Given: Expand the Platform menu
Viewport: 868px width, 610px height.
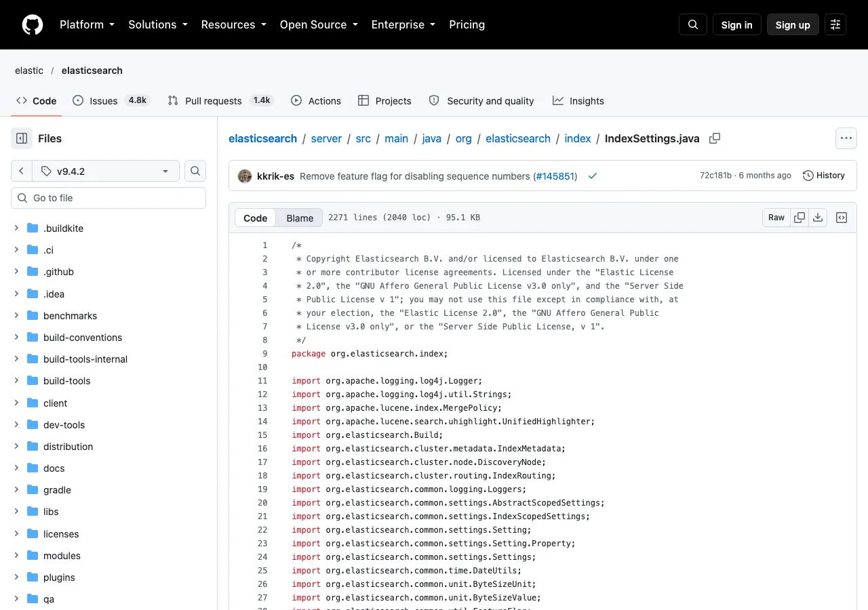Looking at the screenshot, I should coord(87,24).
